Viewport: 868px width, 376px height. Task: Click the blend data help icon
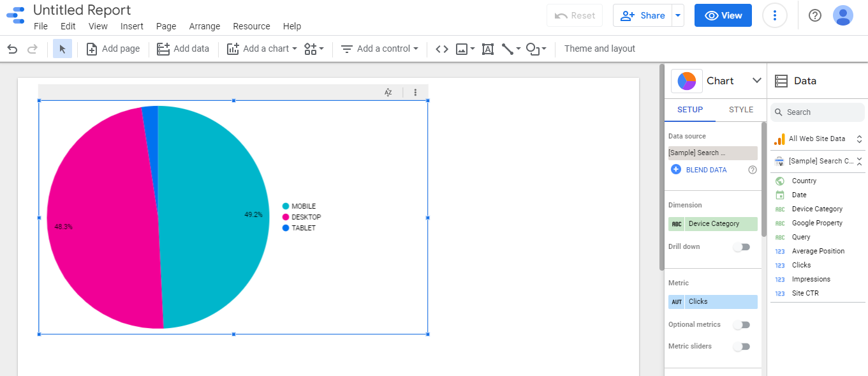pyautogui.click(x=753, y=170)
